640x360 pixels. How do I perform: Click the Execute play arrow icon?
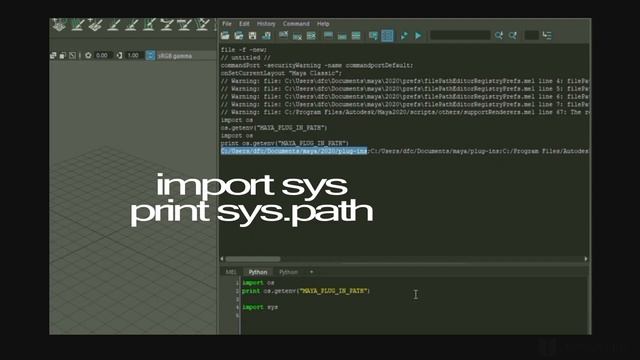tap(418, 36)
